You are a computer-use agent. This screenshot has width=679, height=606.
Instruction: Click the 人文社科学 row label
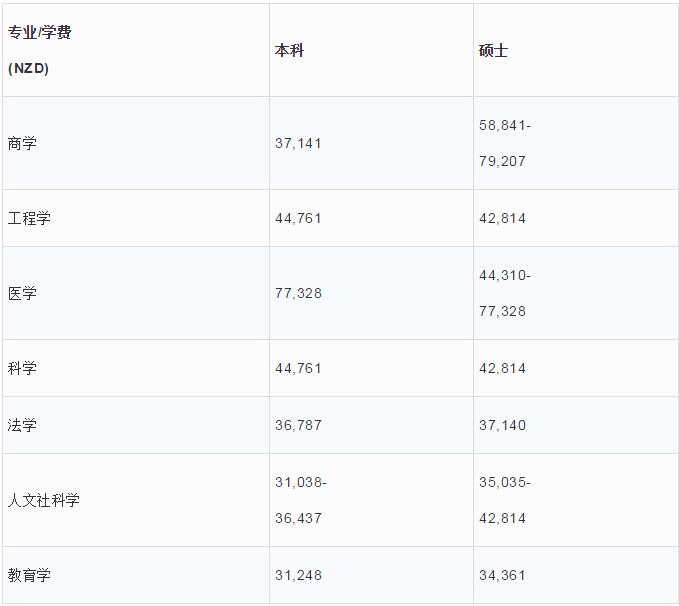[44, 500]
